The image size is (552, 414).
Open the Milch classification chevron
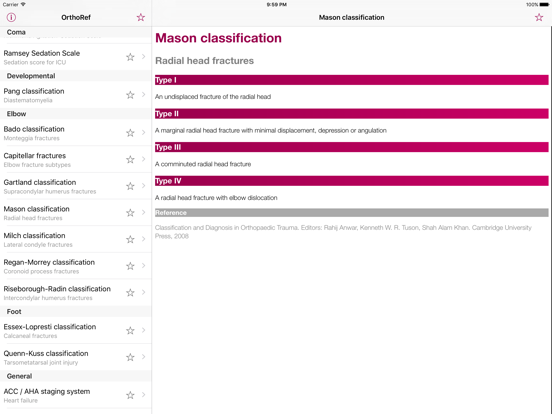pos(144,239)
